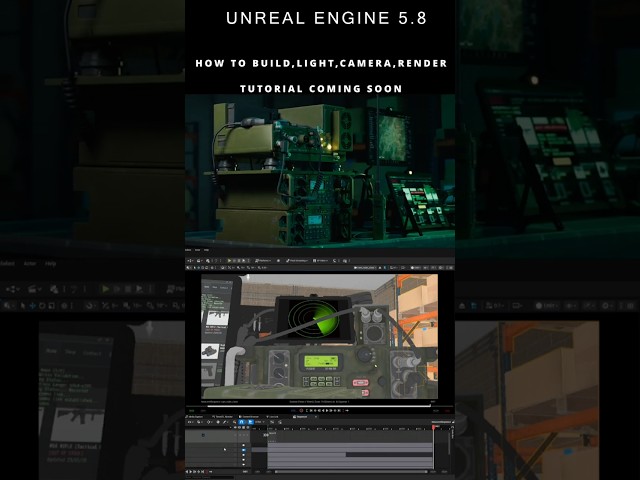Click the red playhead marker in the timeline
Screen dimensions: 640x480
[x=433, y=427]
